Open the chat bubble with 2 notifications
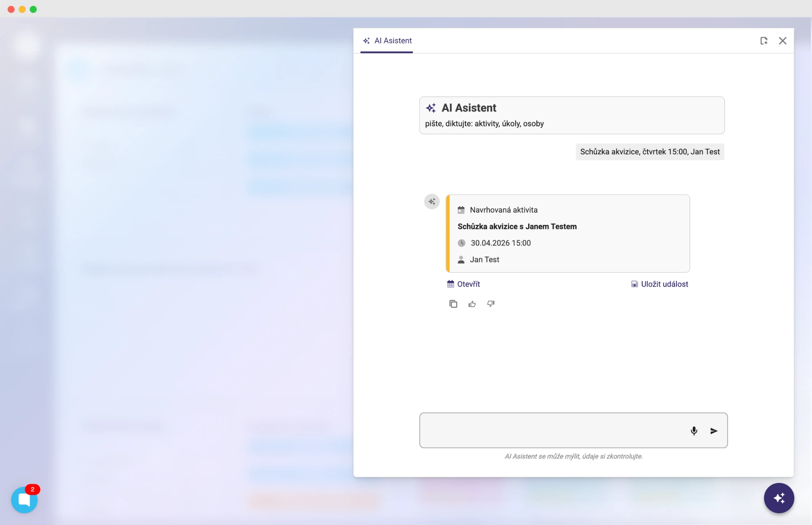The height and width of the screenshot is (525, 812). [24, 500]
